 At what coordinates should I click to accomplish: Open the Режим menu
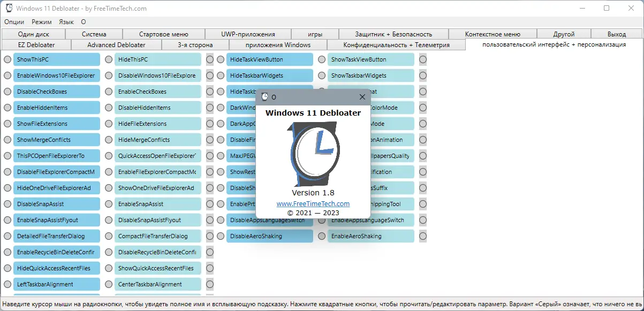(x=42, y=22)
